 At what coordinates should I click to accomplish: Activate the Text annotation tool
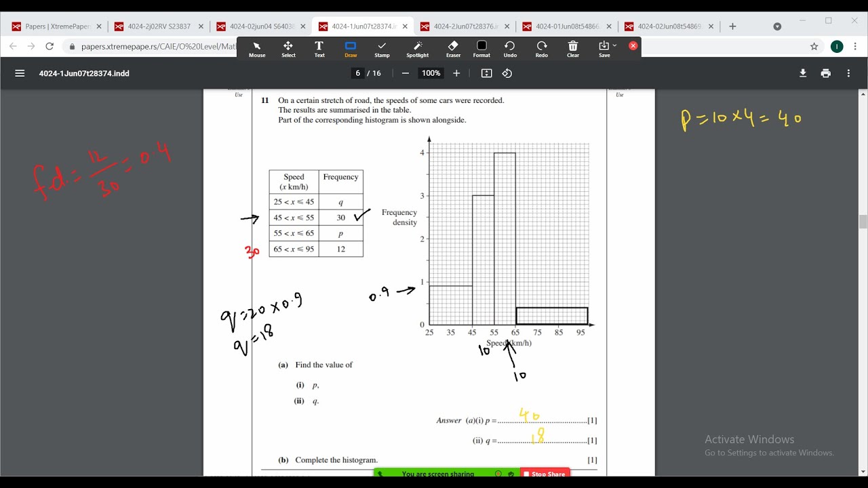point(319,49)
